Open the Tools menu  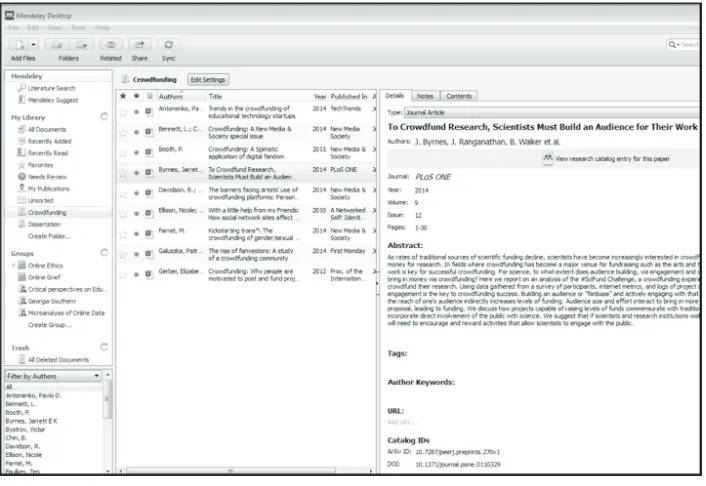(x=79, y=28)
